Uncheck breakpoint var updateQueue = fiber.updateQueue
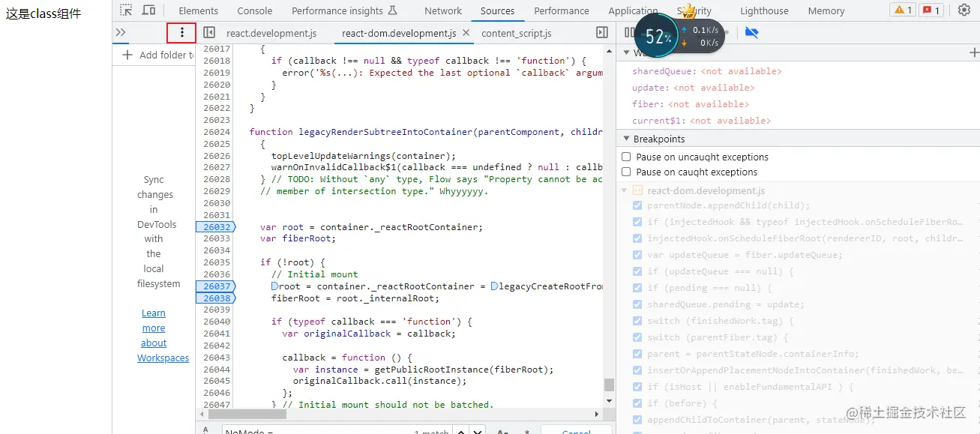This screenshot has width=980, height=434. (637, 255)
